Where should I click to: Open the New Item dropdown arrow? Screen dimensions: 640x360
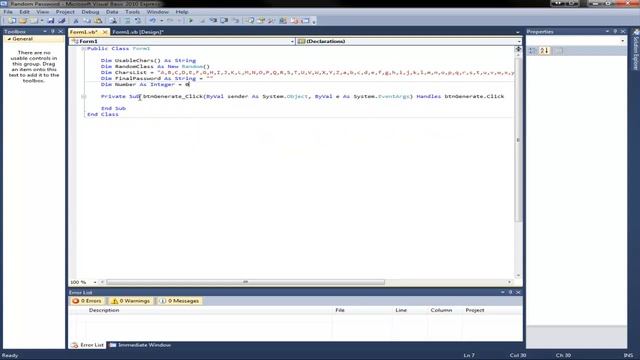click(42, 20)
